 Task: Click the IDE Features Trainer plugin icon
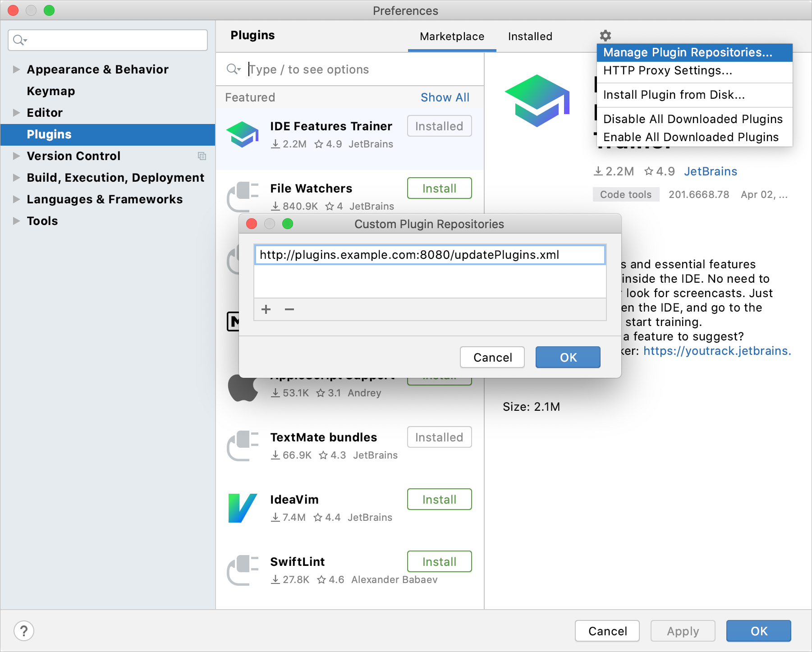tap(243, 134)
